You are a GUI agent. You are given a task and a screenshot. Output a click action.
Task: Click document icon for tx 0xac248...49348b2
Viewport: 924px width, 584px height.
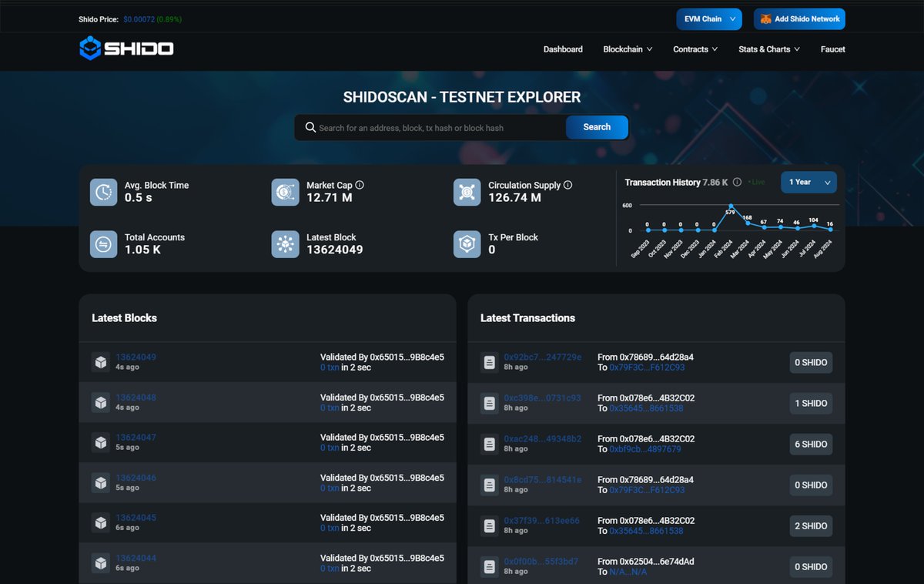click(x=489, y=444)
